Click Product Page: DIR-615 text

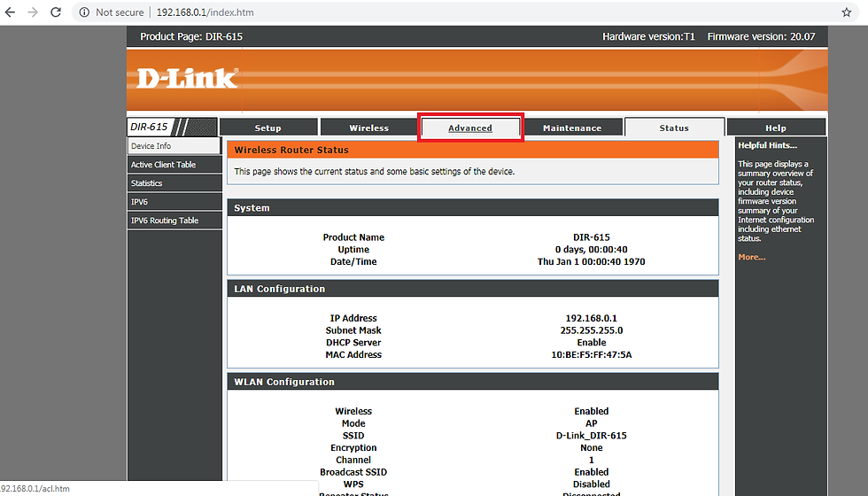pyautogui.click(x=191, y=36)
